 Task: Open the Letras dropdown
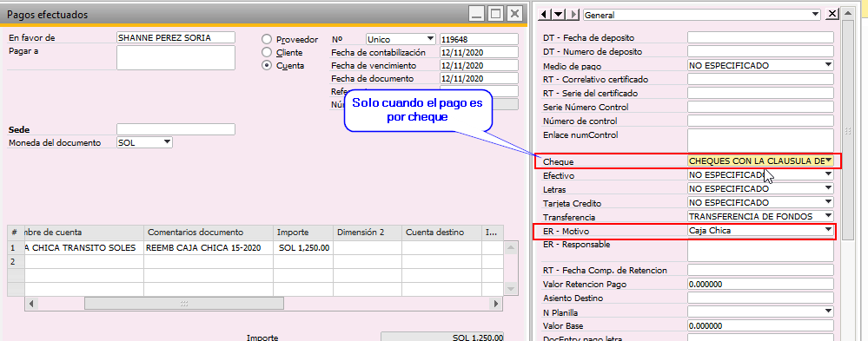pos(760,188)
